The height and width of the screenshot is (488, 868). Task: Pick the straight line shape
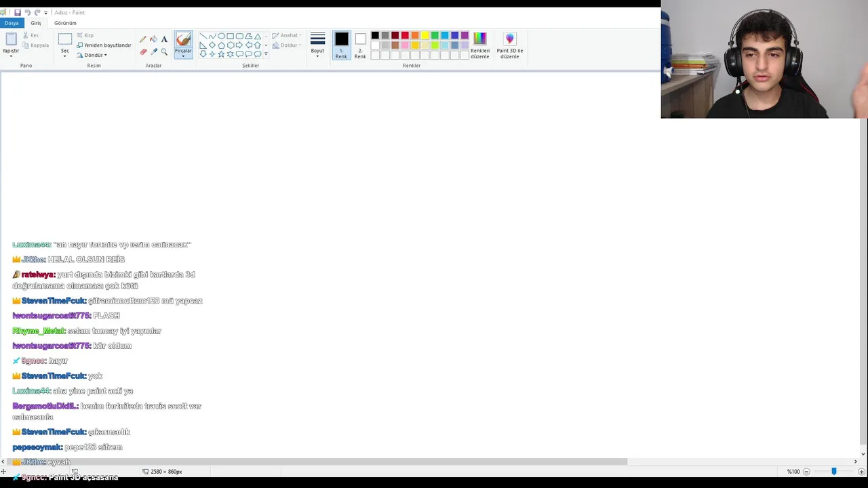(x=203, y=36)
